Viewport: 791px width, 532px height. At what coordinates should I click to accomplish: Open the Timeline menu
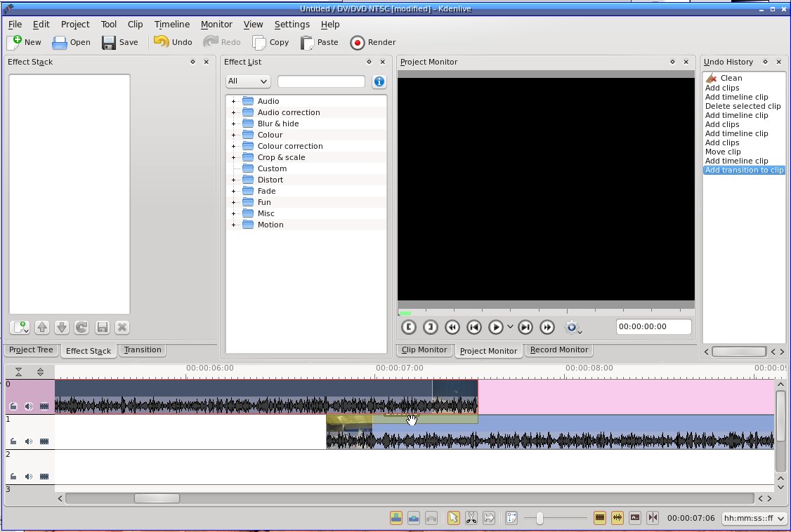172,24
